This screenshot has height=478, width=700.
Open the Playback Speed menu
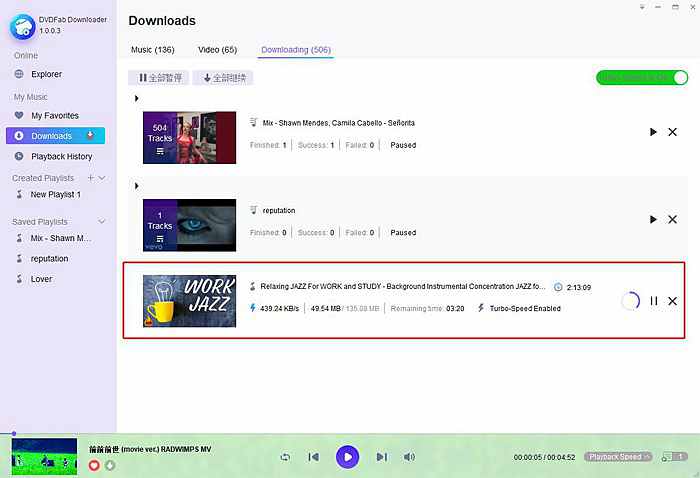618,457
